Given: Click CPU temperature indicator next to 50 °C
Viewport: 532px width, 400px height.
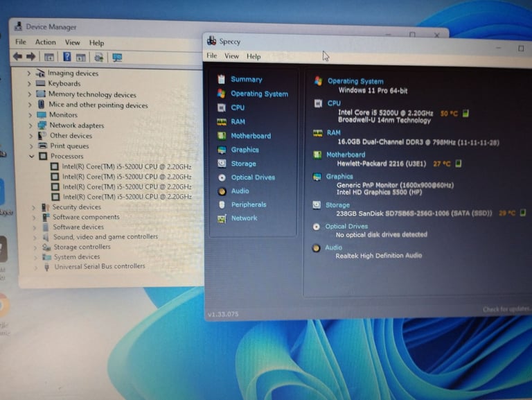Looking at the screenshot, I should click(465, 113).
